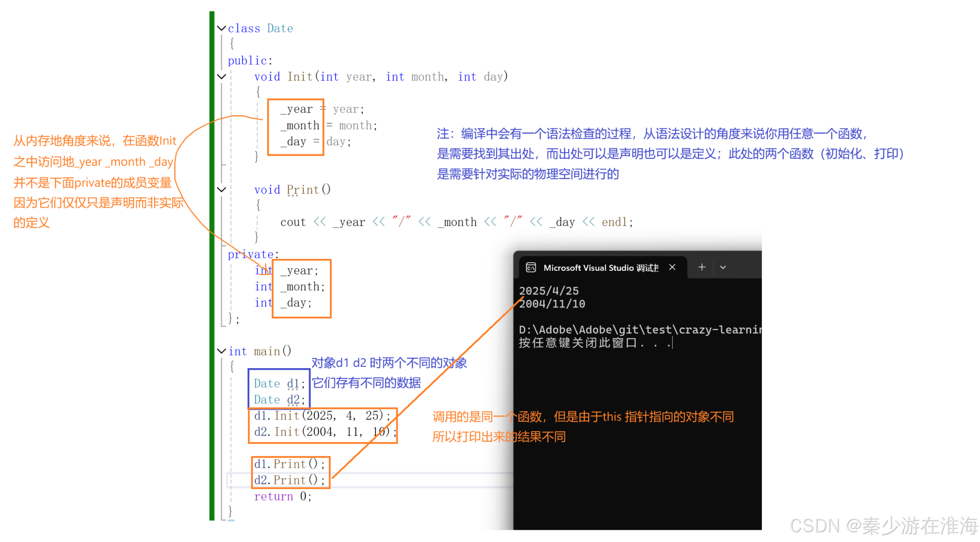This screenshot has width=980, height=542.
Task: Collapse the void Print function fold chevron
Action: point(221,189)
